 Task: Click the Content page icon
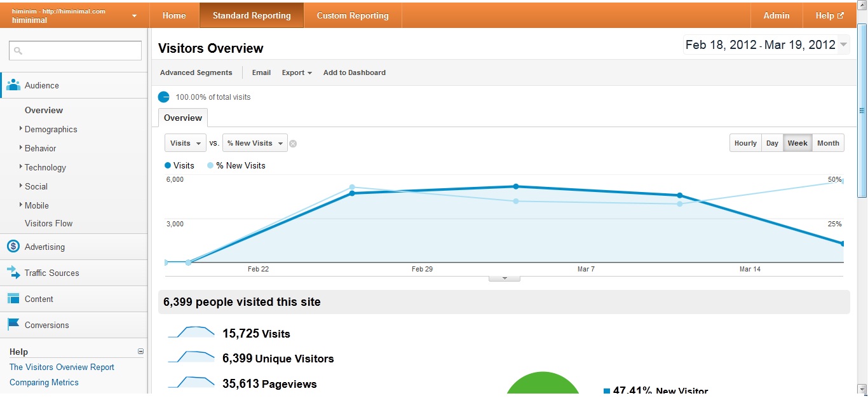point(13,299)
